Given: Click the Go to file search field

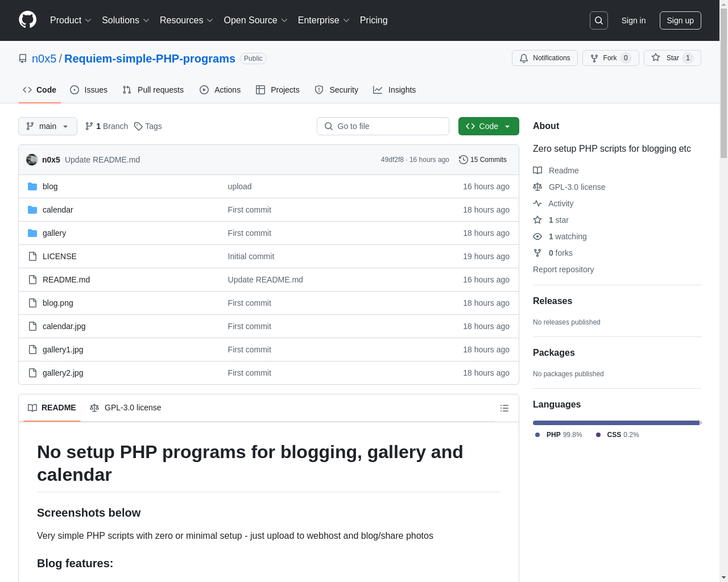Looking at the screenshot, I should pyautogui.click(x=383, y=126).
